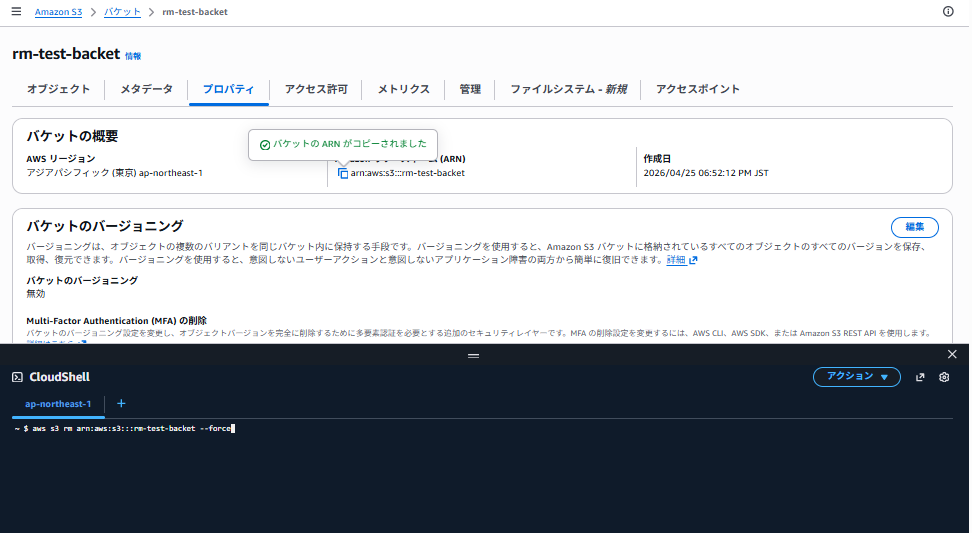Switch to the ファイルシステム - 新規 tab

tap(568, 89)
